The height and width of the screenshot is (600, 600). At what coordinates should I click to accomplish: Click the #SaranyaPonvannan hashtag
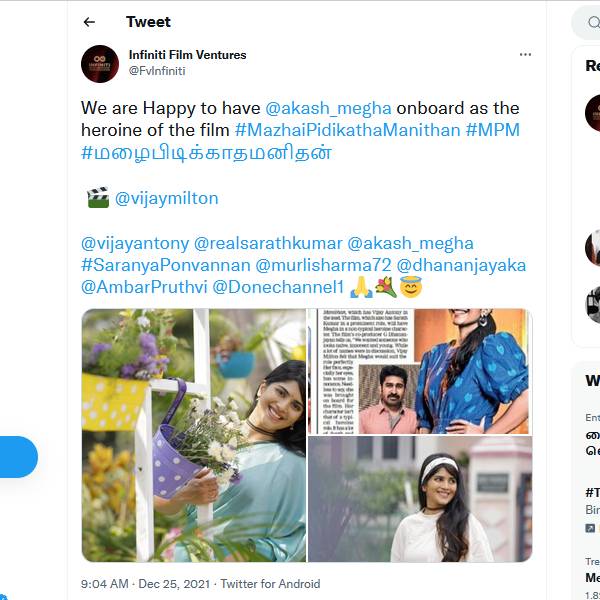166,265
